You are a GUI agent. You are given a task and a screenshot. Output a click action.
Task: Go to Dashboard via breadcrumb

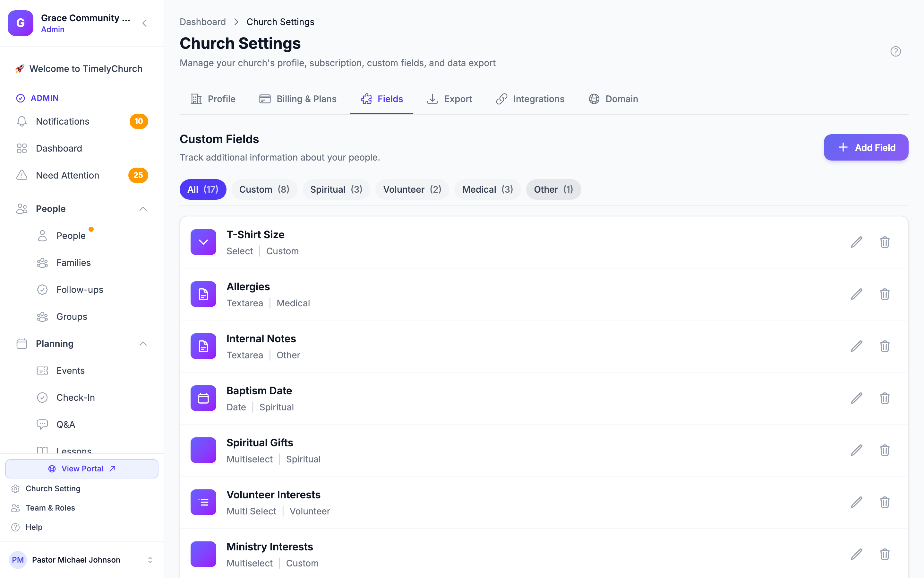(x=203, y=22)
